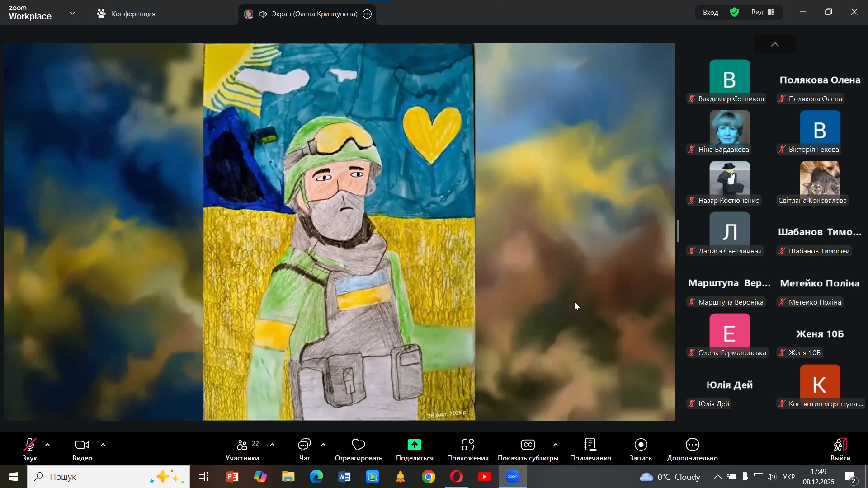868x488 pixels.
Task: Open Zoom Workplace dropdown chevron
Action: coord(72,14)
